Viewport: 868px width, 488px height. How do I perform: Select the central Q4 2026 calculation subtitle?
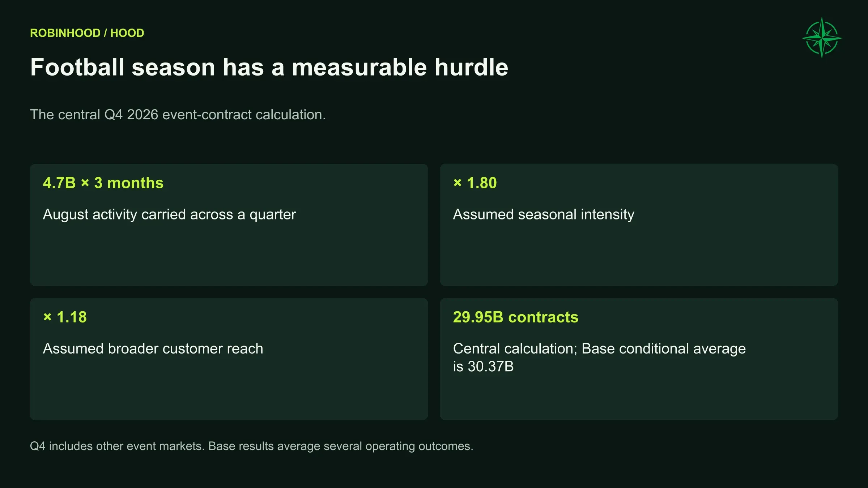(178, 115)
